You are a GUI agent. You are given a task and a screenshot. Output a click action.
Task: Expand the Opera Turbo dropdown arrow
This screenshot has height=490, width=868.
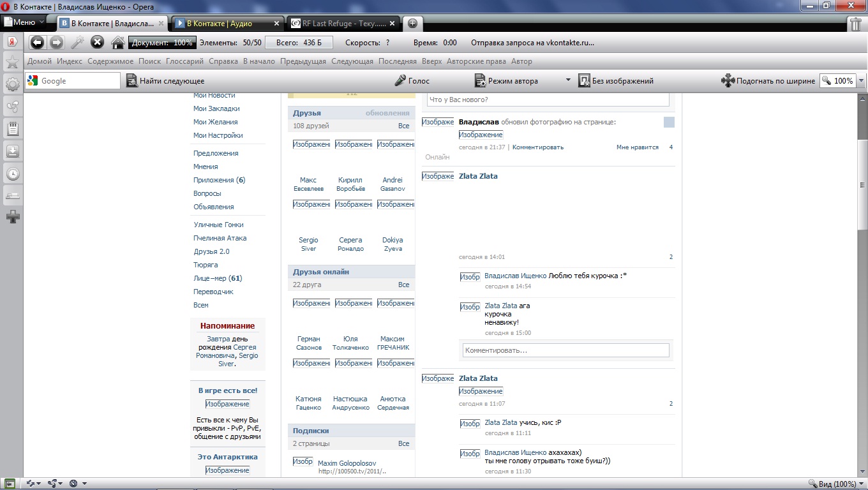pos(84,484)
